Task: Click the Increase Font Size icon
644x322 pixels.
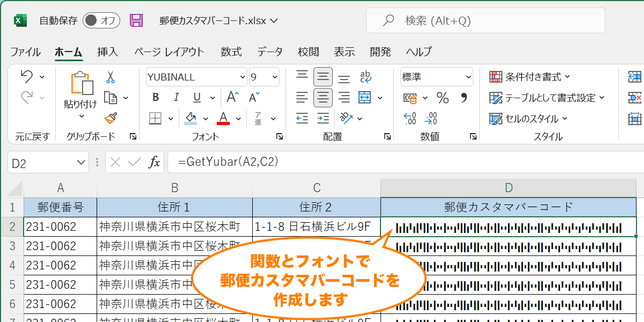Action: pos(232,97)
